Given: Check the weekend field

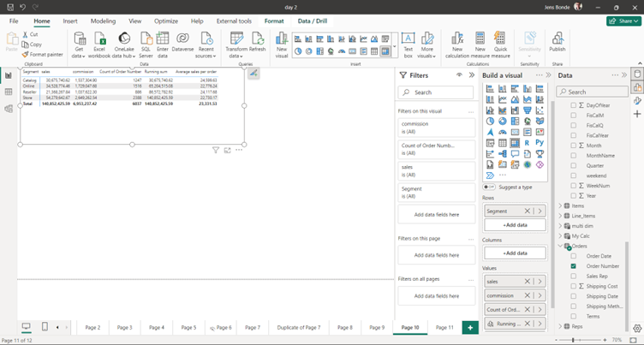Looking at the screenshot, I should (x=574, y=175).
